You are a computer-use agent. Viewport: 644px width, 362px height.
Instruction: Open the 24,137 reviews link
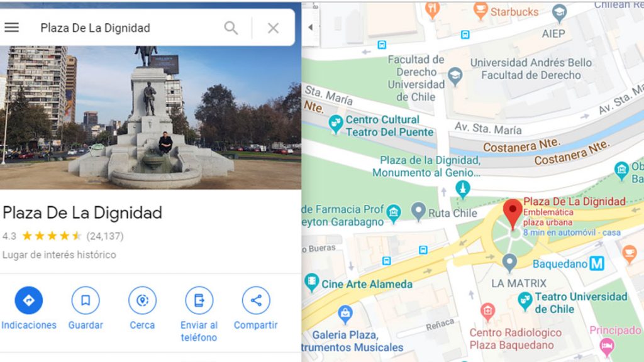point(105,236)
